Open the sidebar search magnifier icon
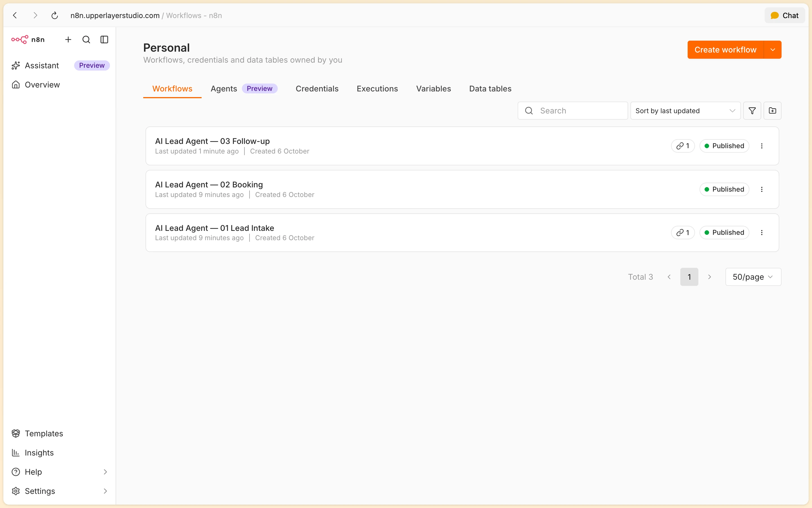 86,40
